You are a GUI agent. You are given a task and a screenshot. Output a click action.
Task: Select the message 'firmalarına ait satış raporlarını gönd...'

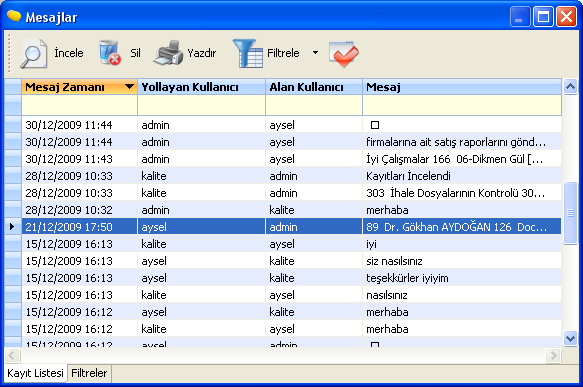462,142
